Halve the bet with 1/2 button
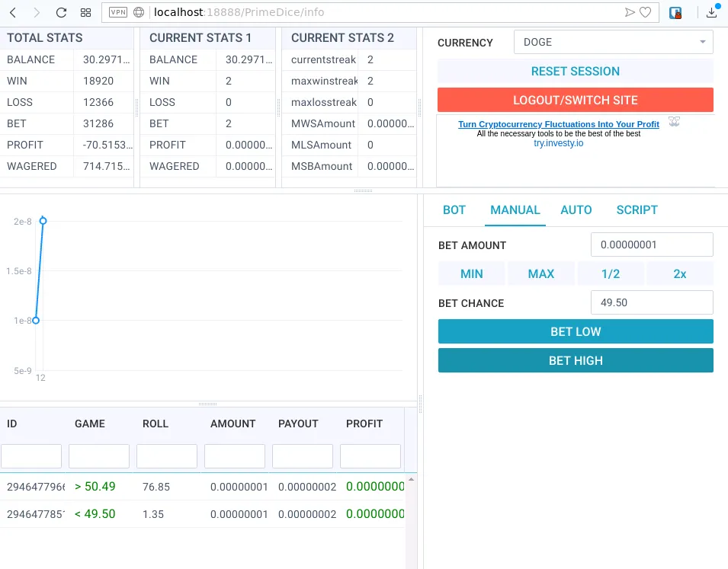The image size is (728, 569). (x=611, y=273)
